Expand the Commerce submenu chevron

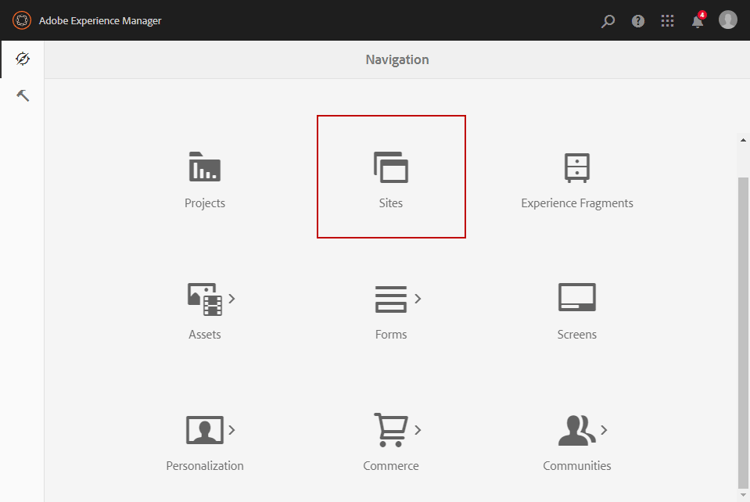click(x=418, y=430)
